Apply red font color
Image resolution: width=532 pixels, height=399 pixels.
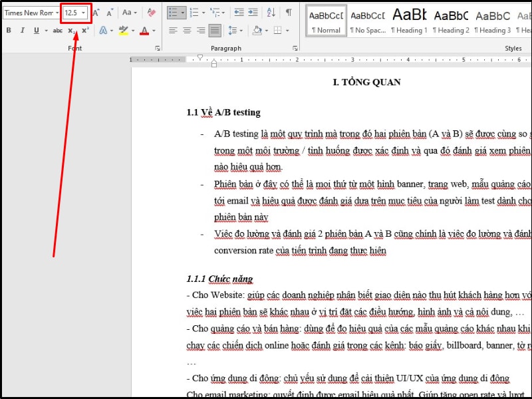click(144, 31)
